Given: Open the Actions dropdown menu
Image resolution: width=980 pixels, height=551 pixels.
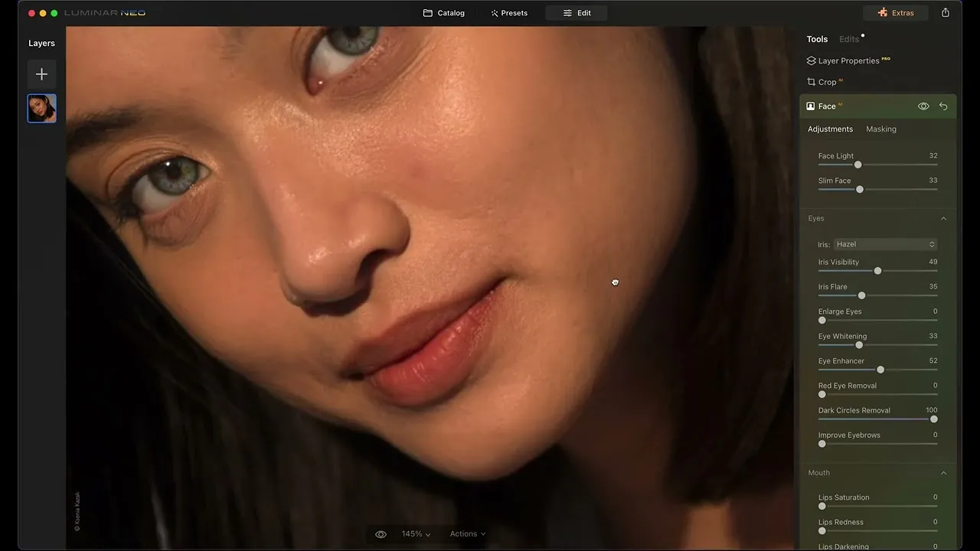Looking at the screenshot, I should (x=467, y=534).
